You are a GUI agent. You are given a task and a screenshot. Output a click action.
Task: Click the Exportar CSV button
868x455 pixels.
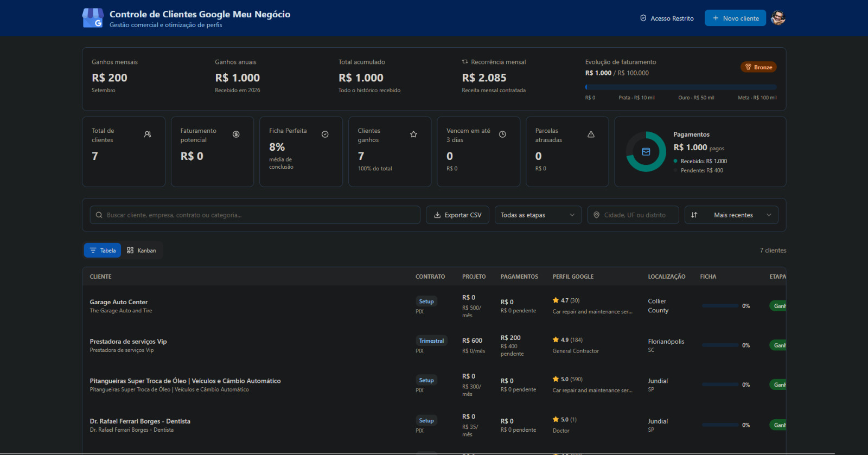tap(457, 215)
